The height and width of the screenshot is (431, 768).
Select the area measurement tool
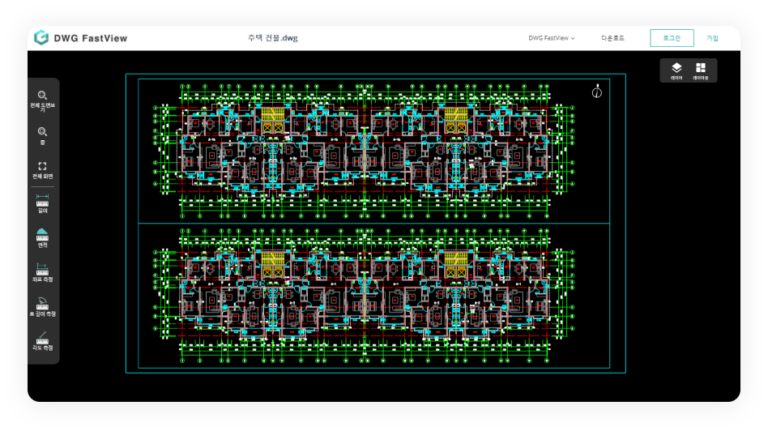[43, 238]
